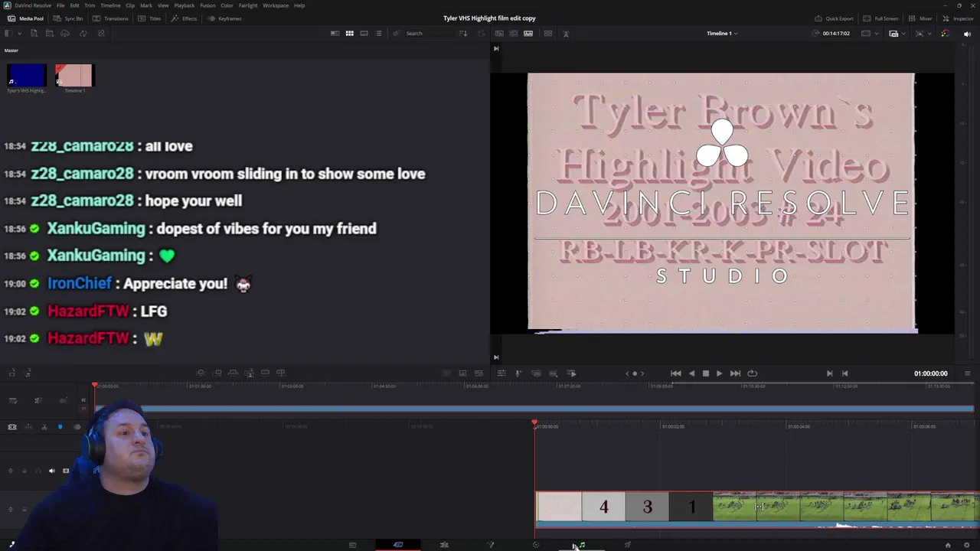Click the media pool Search field
The image size is (980, 551).
tap(429, 34)
